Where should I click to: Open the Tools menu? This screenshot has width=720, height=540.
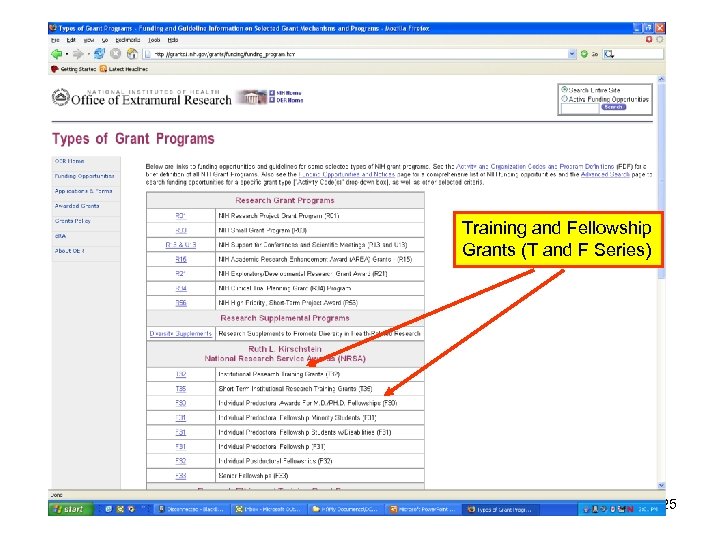[154, 40]
